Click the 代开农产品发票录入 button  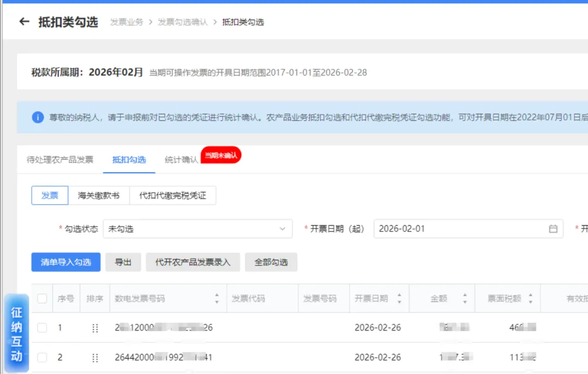pyautogui.click(x=193, y=262)
